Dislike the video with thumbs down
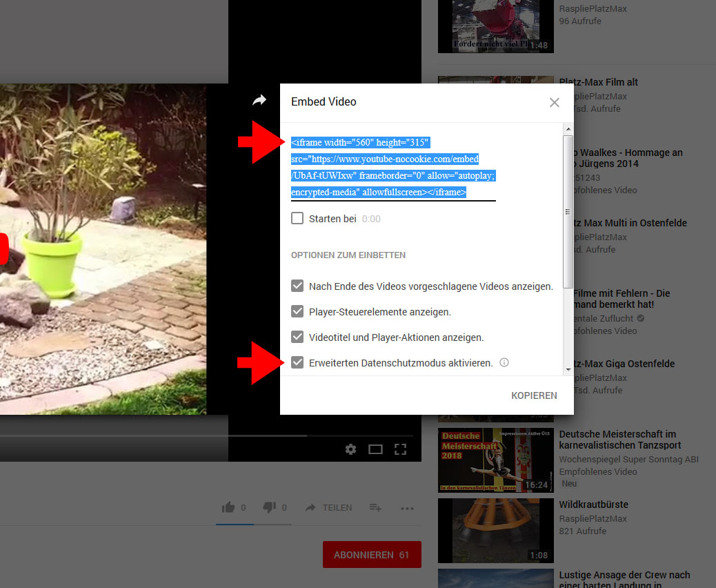716x588 pixels. pyautogui.click(x=270, y=507)
